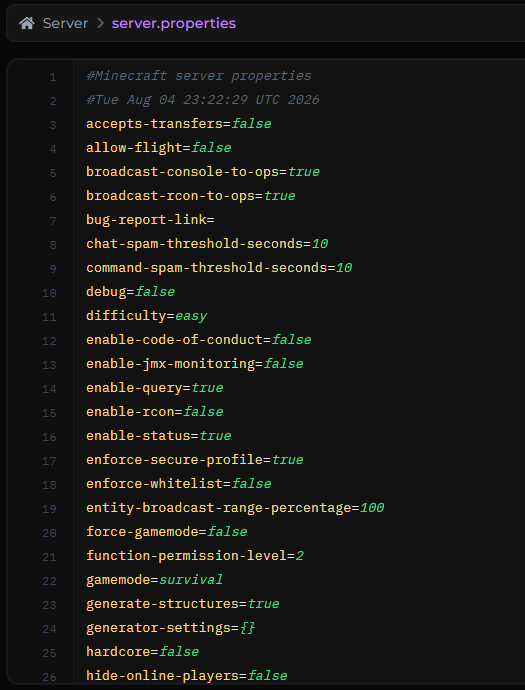The width and height of the screenshot is (525, 690).
Task: Click chat-spam-threshold-seconds value 10
Action: (x=320, y=244)
